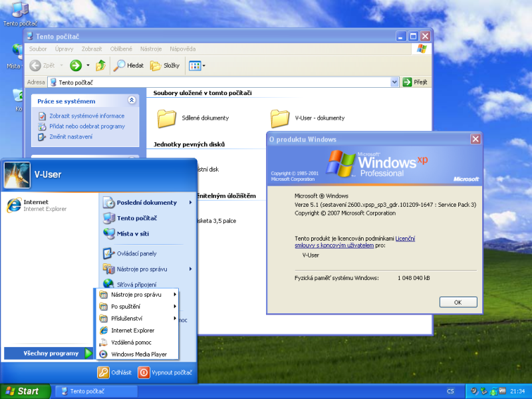Image resolution: width=532 pixels, height=399 pixels.
Task: Go up one folder level icon
Action: pos(100,65)
